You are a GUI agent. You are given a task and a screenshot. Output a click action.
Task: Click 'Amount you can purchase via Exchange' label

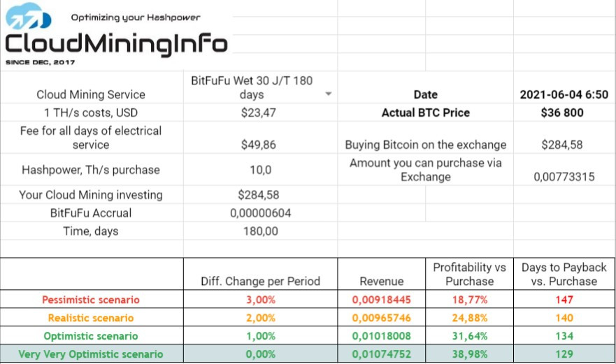pos(425,170)
